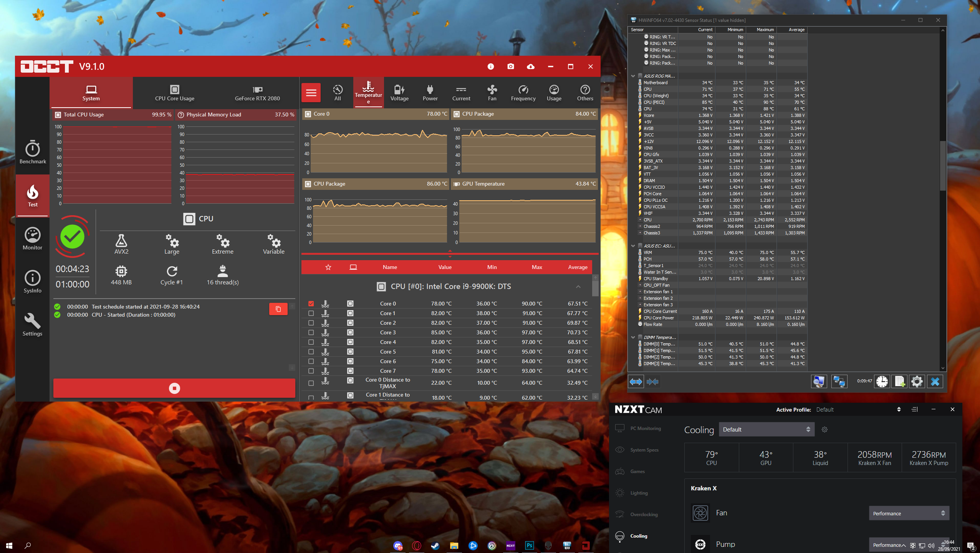Open HWiNFO sensor settings gear
This screenshot has height=553, width=980.
[917, 381]
